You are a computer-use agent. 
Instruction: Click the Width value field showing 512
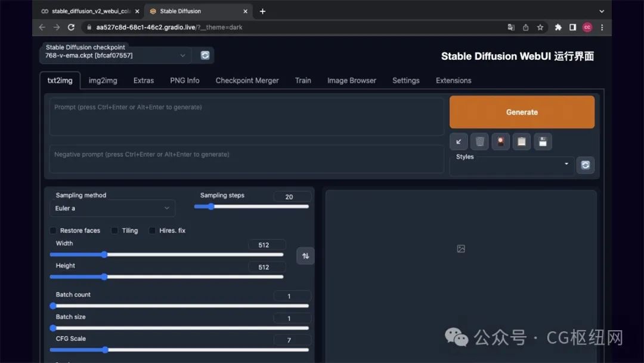(267, 245)
